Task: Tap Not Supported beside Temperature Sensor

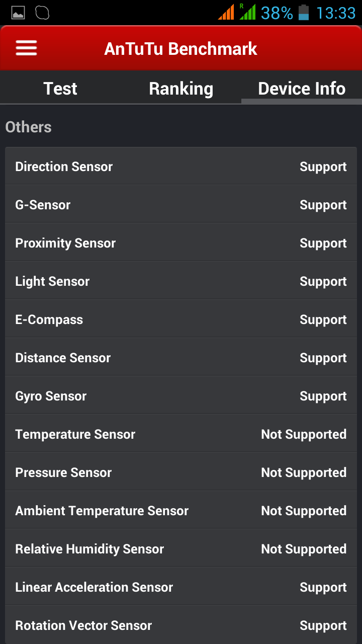Action: click(304, 434)
